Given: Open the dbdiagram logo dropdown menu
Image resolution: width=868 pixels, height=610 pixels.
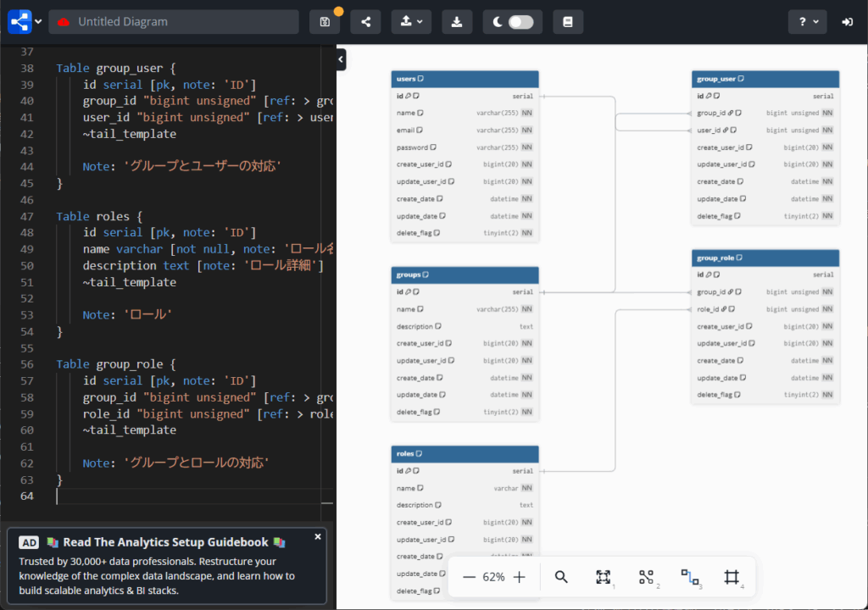Looking at the screenshot, I should 25,22.
